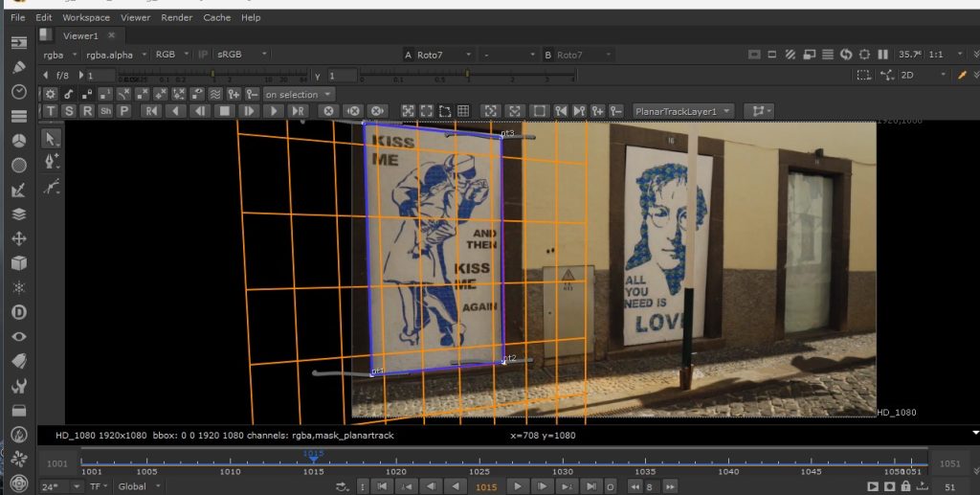
Task: Stop tracking
Action: [224, 111]
